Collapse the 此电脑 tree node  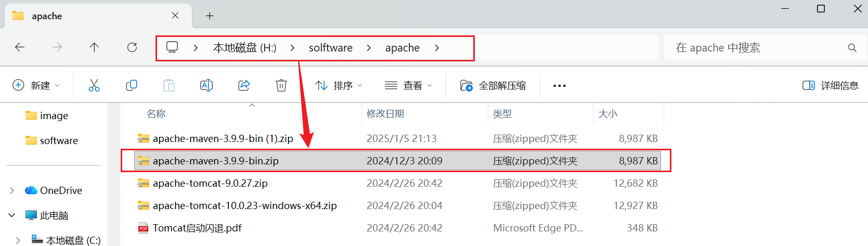(12, 215)
